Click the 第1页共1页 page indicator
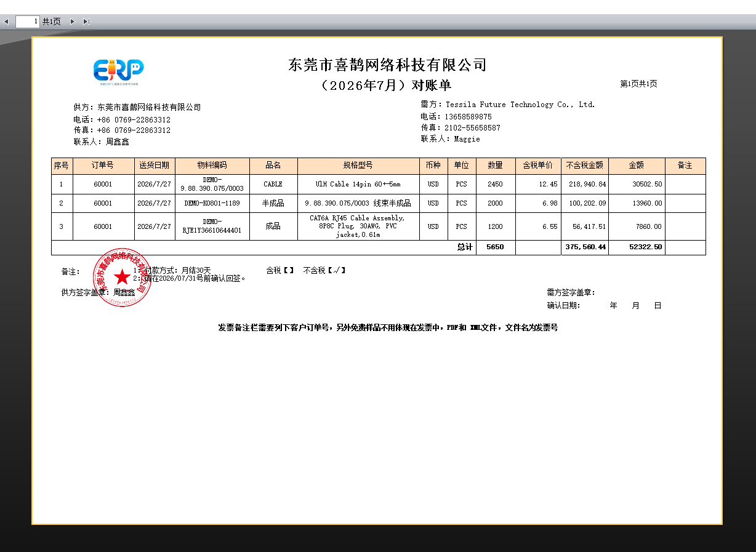 point(638,84)
